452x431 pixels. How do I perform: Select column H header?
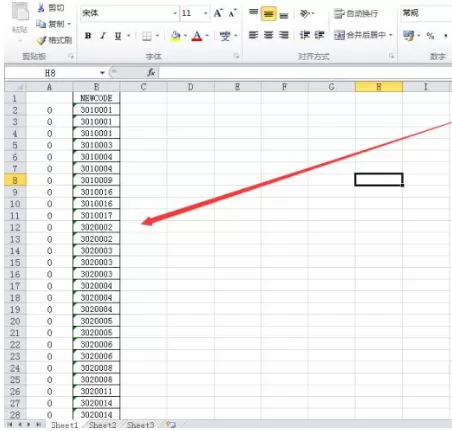coord(379,87)
